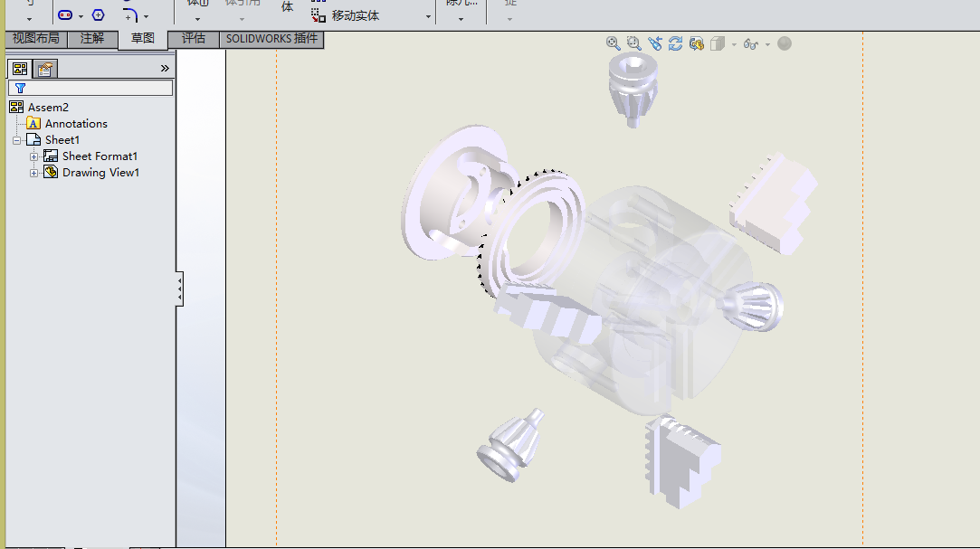Click the Sheet1 page icon
Image resolution: width=980 pixels, height=549 pixels.
point(33,140)
